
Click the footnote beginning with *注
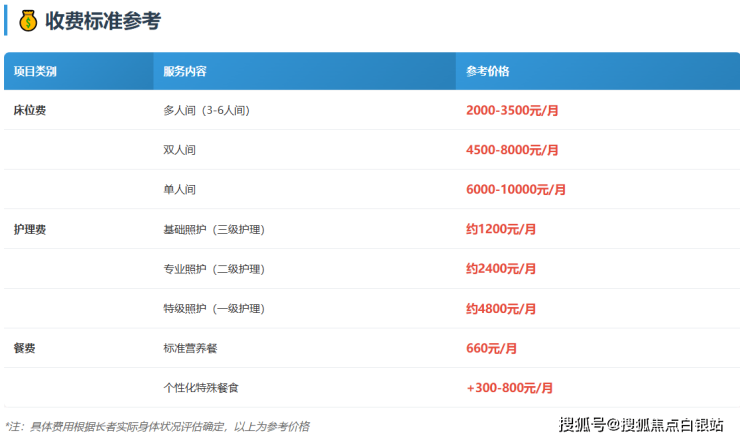click(x=157, y=426)
